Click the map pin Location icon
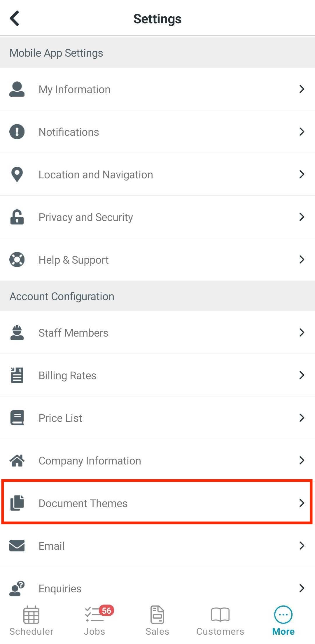 point(17,174)
